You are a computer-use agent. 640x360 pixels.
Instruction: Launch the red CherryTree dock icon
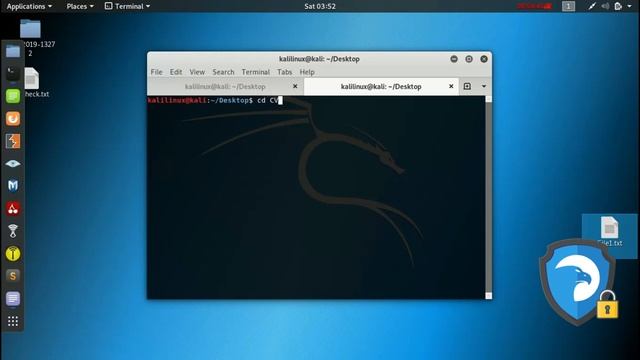[13, 209]
